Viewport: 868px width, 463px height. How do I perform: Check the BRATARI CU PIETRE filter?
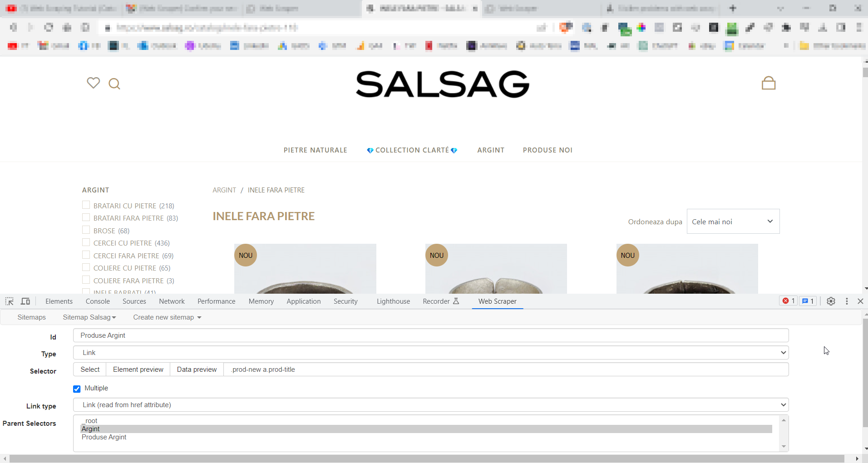click(86, 206)
